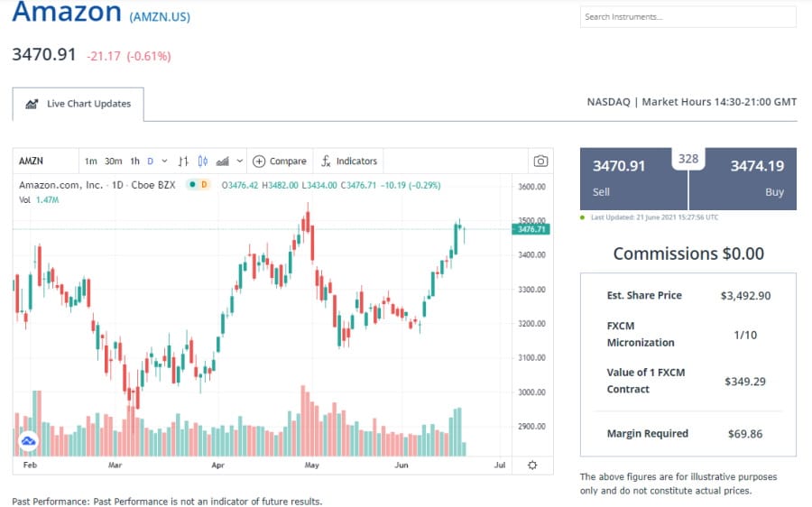The height and width of the screenshot is (507, 812).
Task: Click the FXCM Micronization 1/10 value
Action: click(x=745, y=335)
